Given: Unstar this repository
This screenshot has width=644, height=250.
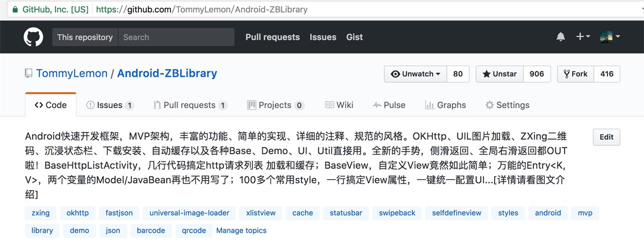Looking at the screenshot, I should pyautogui.click(x=500, y=74).
